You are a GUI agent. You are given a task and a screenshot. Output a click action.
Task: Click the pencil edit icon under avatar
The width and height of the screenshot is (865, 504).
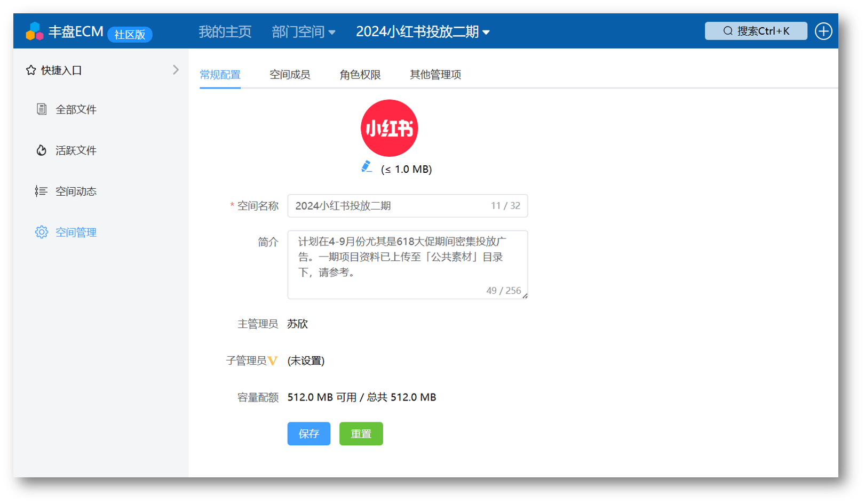[367, 166]
